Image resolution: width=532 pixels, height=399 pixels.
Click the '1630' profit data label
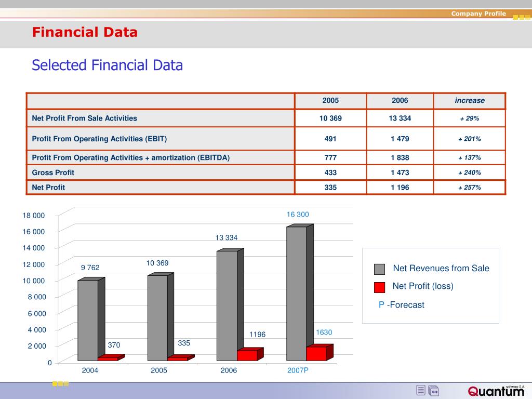point(324,332)
